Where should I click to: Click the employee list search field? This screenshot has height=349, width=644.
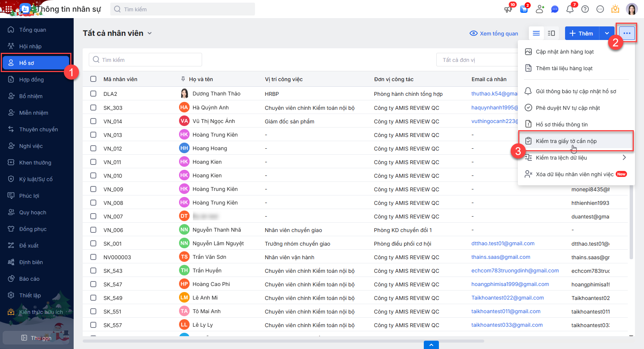tap(145, 60)
